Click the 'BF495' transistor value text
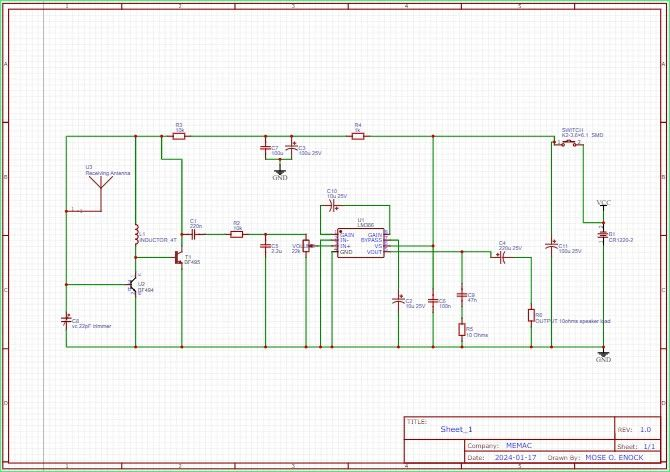670x472 pixels. [x=192, y=262]
